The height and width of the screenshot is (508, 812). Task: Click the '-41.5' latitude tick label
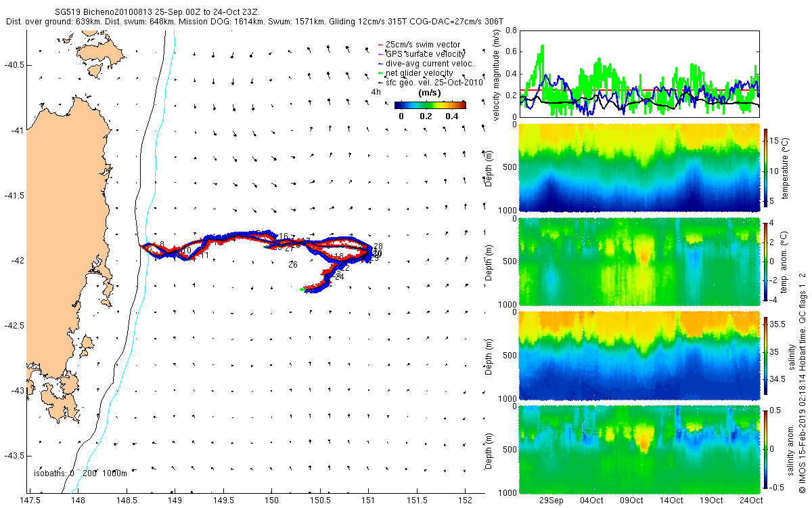click(14, 195)
